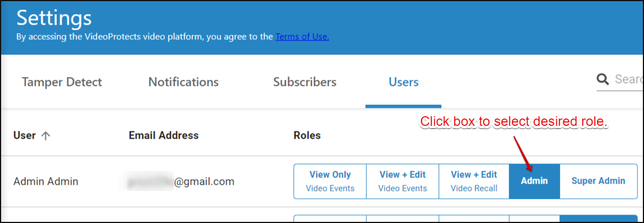Switch to the Notifications tab
The image size is (644, 223).
click(x=183, y=82)
